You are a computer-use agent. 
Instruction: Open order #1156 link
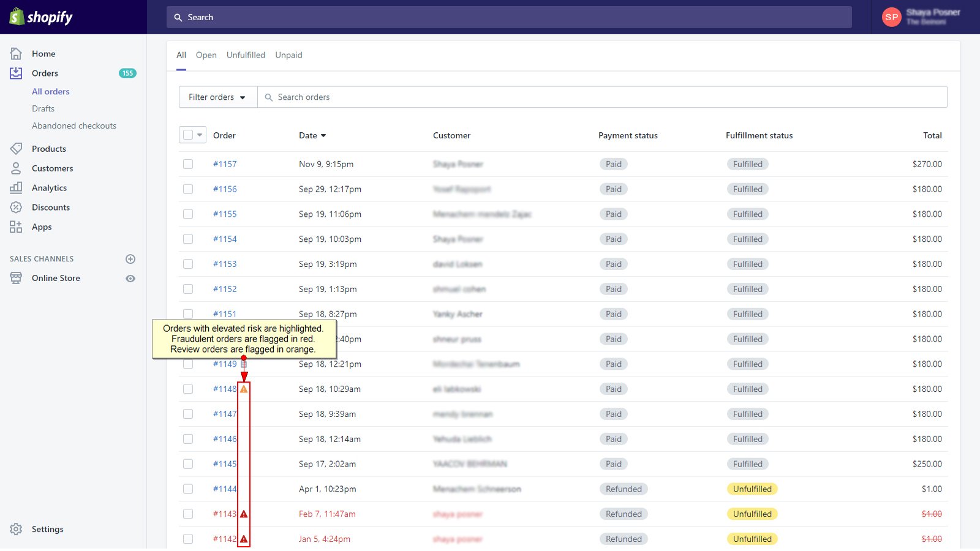225,189
